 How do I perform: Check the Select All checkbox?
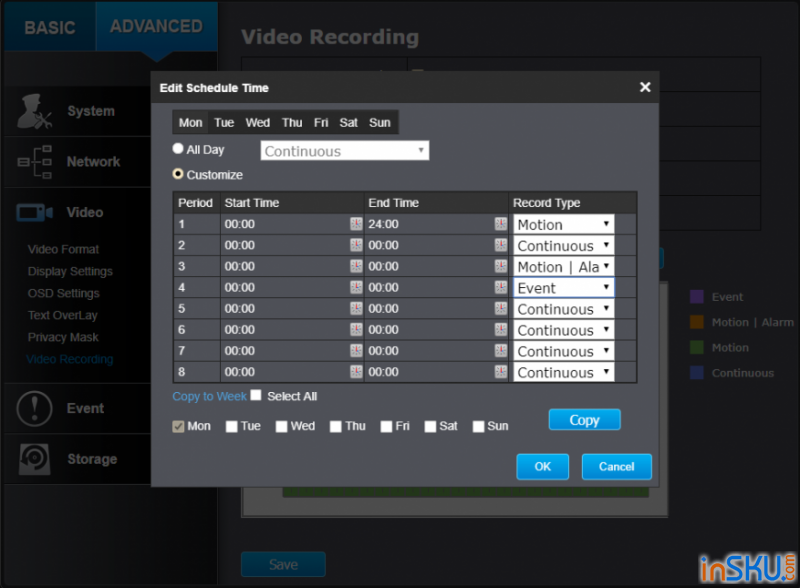(256, 396)
